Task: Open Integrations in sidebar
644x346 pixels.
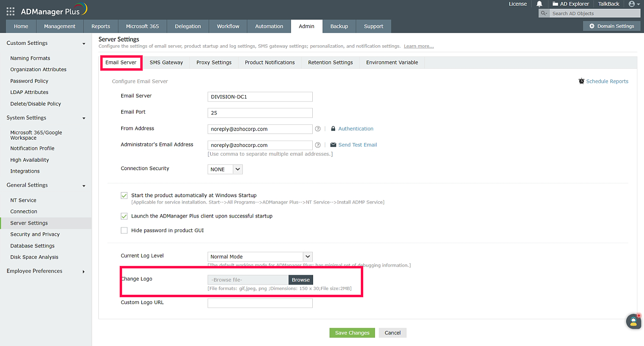Action: [25, 171]
